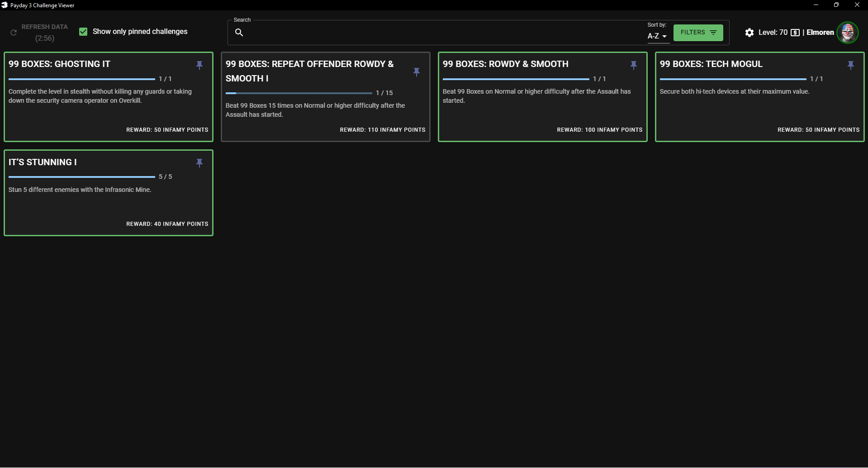Click the Elmoren username
The image size is (868, 468).
coord(820,33)
